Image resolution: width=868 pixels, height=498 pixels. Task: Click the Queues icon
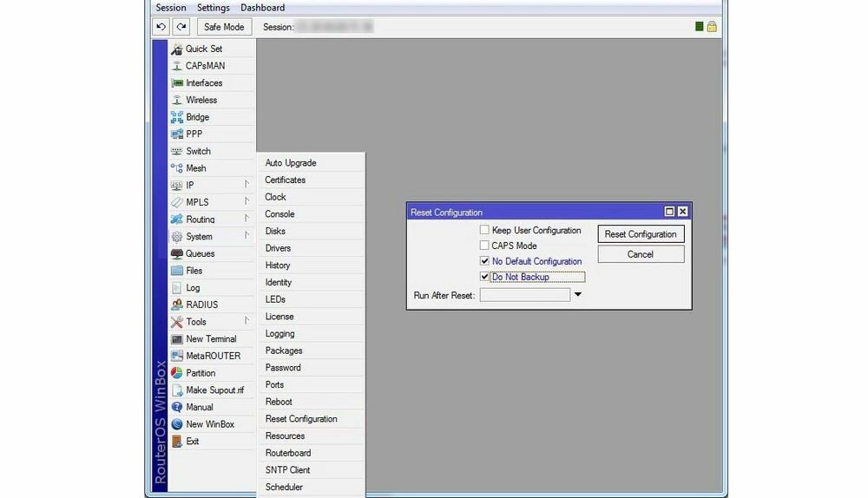176,253
